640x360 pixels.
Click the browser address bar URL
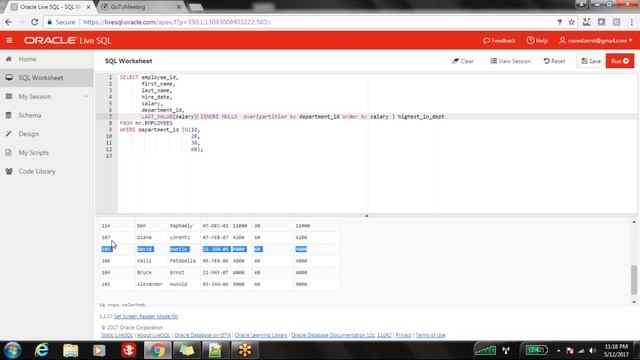click(x=177, y=22)
